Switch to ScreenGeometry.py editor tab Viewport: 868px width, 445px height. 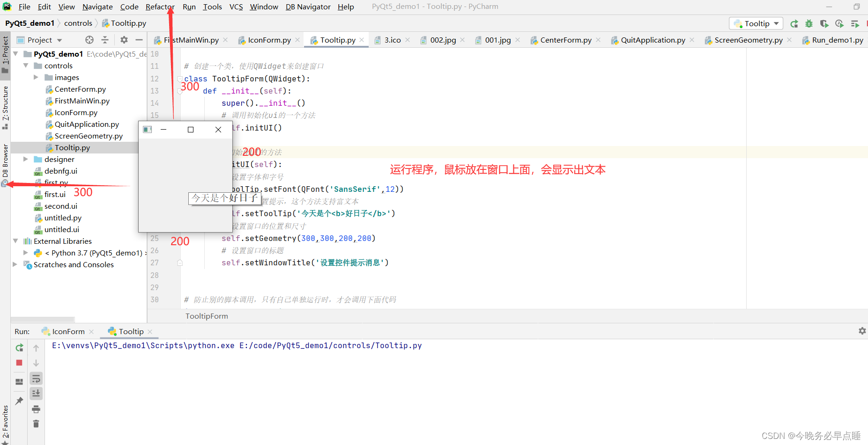pyautogui.click(x=749, y=40)
